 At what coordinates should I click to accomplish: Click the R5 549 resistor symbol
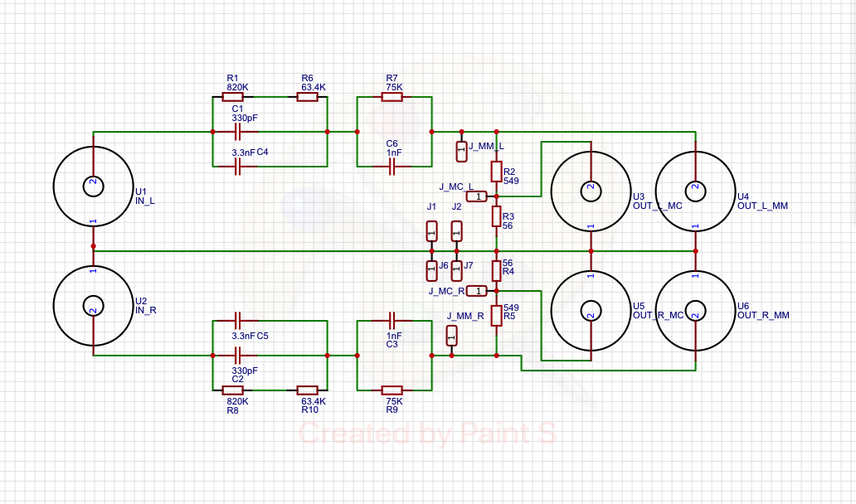496,316
